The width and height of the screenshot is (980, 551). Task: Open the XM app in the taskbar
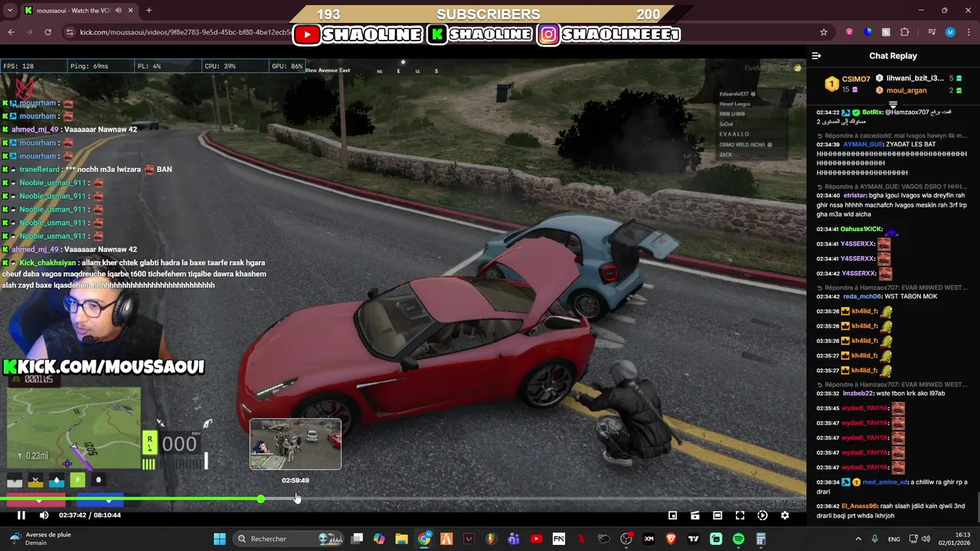tap(648, 539)
